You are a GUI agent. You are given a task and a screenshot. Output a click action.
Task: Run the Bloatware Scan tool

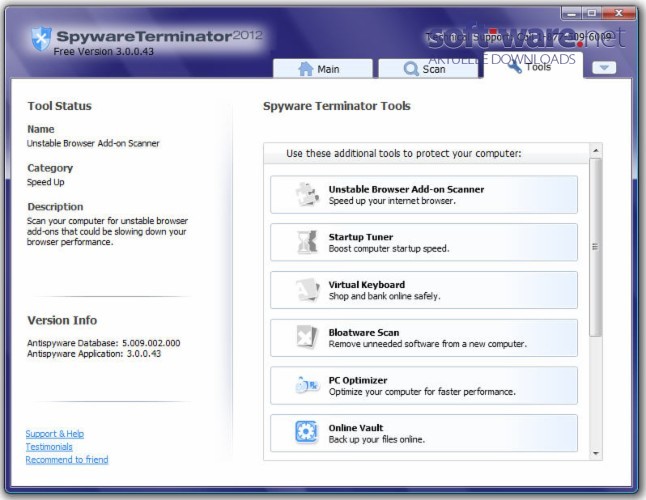pyautogui.click(x=424, y=338)
